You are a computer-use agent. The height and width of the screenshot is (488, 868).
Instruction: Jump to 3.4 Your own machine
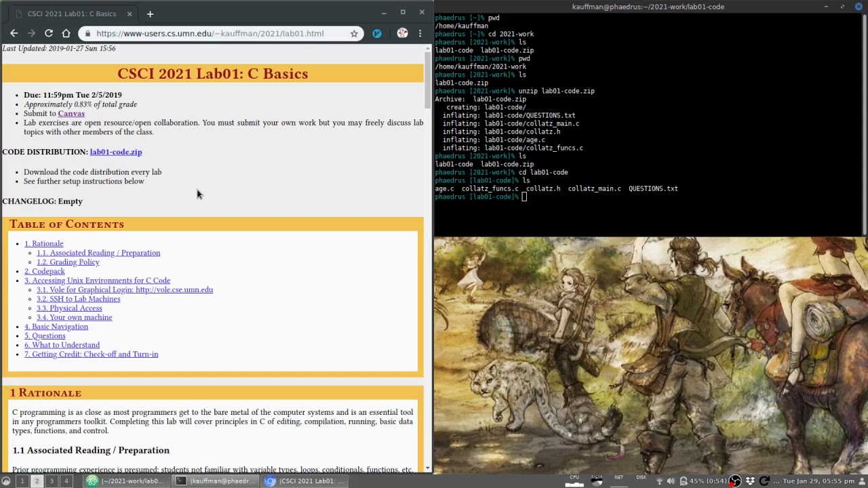tap(74, 317)
